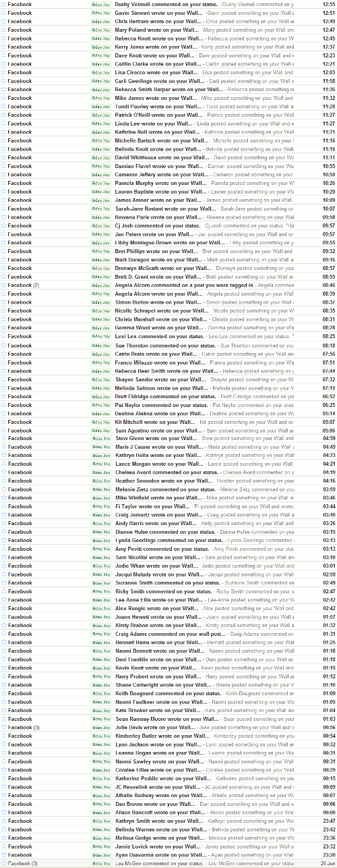Click Facebook sender on Catrin Brain row
Image resolution: width=337 pixels, height=868 pixels.
tap(20, 353)
